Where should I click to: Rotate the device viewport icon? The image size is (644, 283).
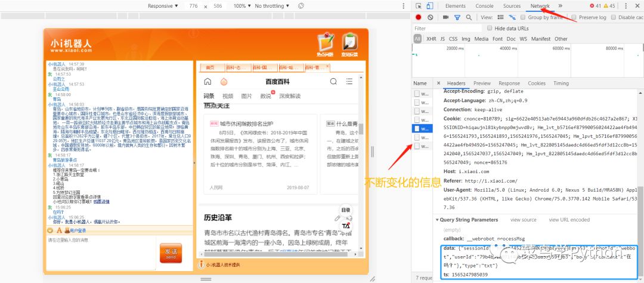click(x=301, y=6)
